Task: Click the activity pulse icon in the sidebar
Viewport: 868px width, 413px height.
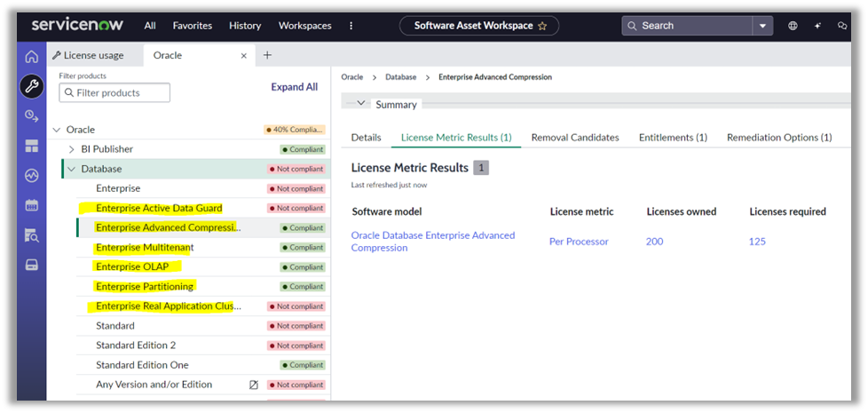Action: click(32, 176)
